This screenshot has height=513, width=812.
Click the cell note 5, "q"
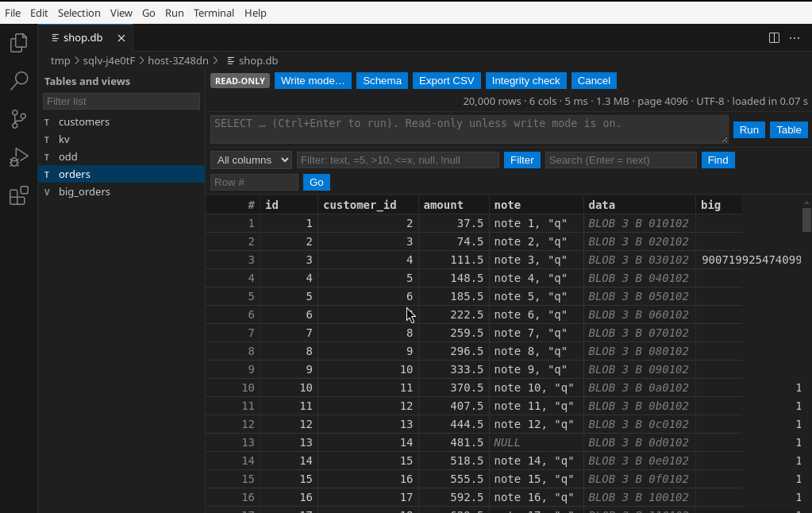(536, 296)
